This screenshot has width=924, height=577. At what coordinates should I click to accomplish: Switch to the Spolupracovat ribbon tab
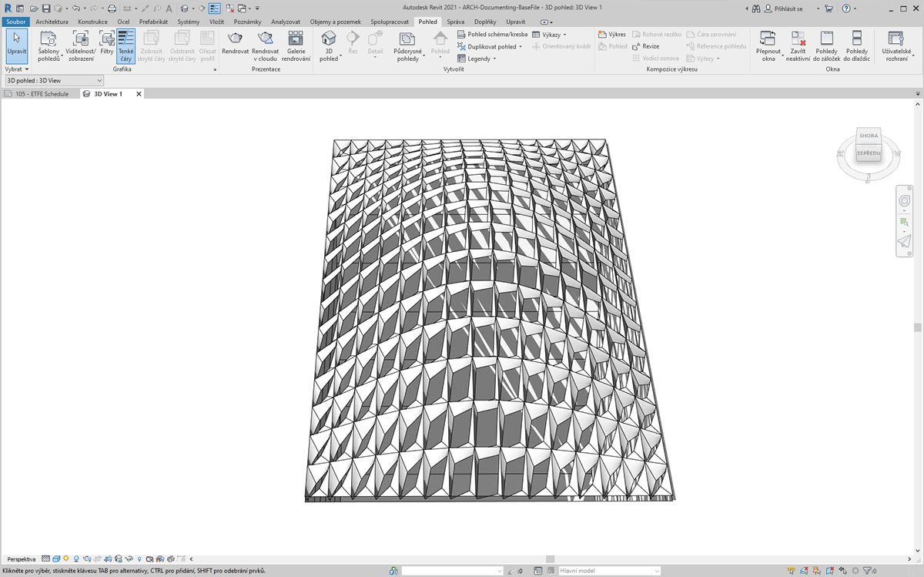click(390, 22)
